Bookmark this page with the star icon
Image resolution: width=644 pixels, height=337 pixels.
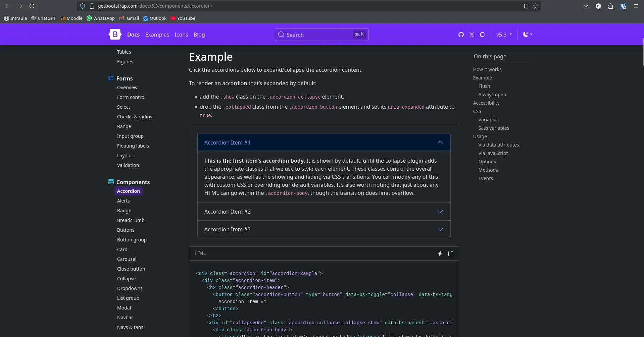click(536, 6)
